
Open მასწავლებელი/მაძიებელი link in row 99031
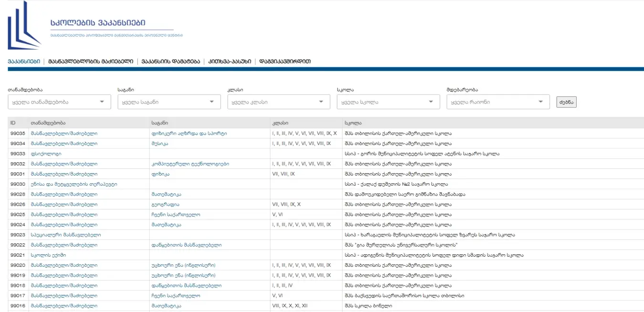coord(64,174)
